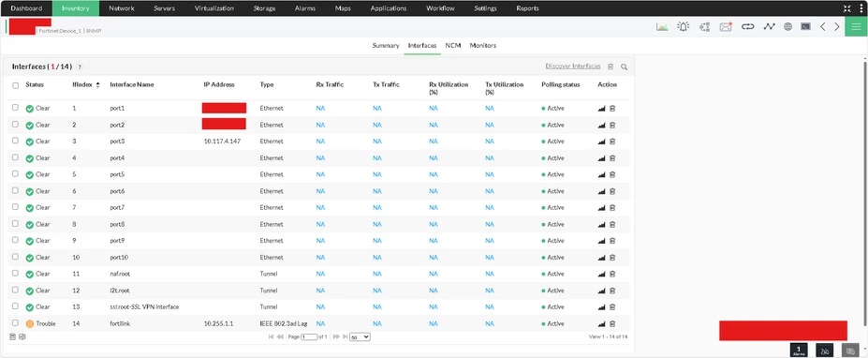Sort by Interface Name column header
Screen dimensions: 868x358
(x=132, y=84)
